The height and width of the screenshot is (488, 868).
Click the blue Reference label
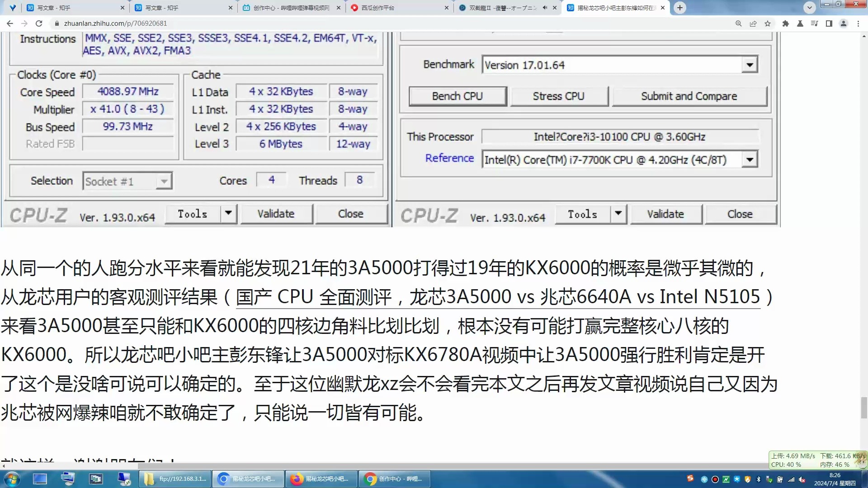pyautogui.click(x=449, y=158)
